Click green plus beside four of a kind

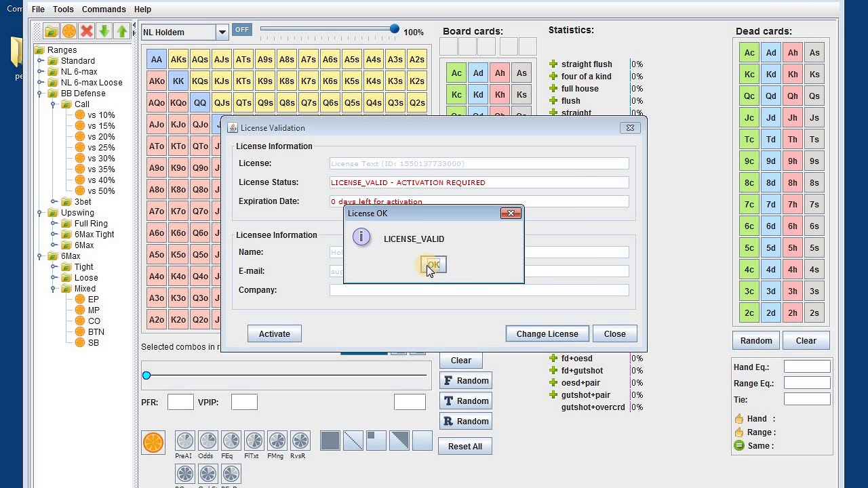coord(553,77)
